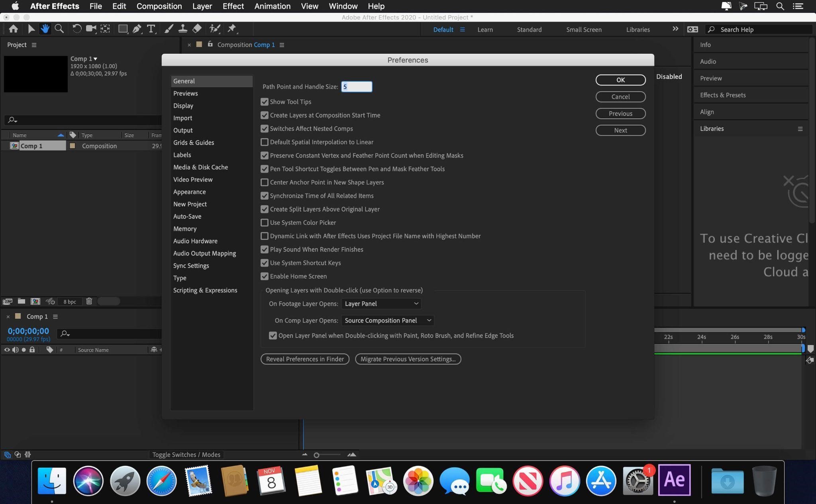Select the Memory preferences section
This screenshot has height=504, width=816.
(x=185, y=228)
